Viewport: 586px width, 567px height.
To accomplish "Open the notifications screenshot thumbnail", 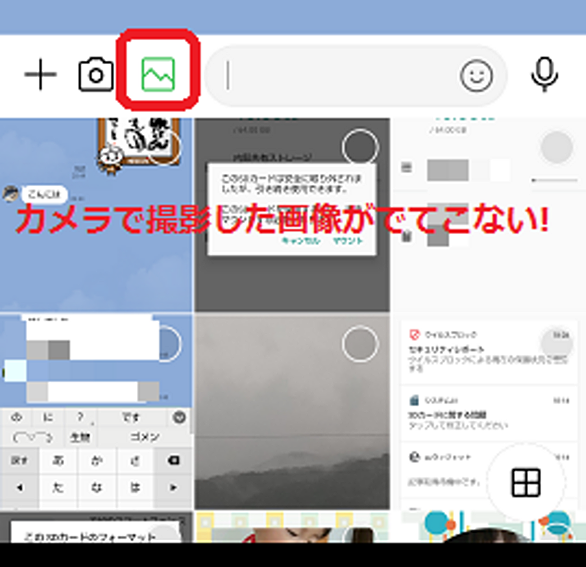I will 489,411.
